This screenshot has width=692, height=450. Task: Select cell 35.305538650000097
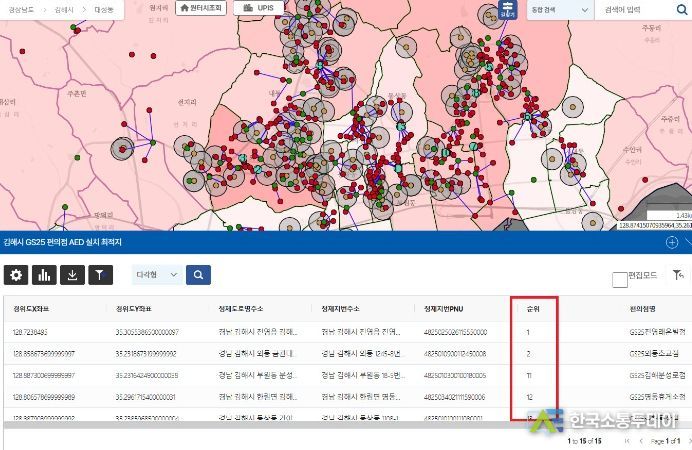(x=147, y=332)
